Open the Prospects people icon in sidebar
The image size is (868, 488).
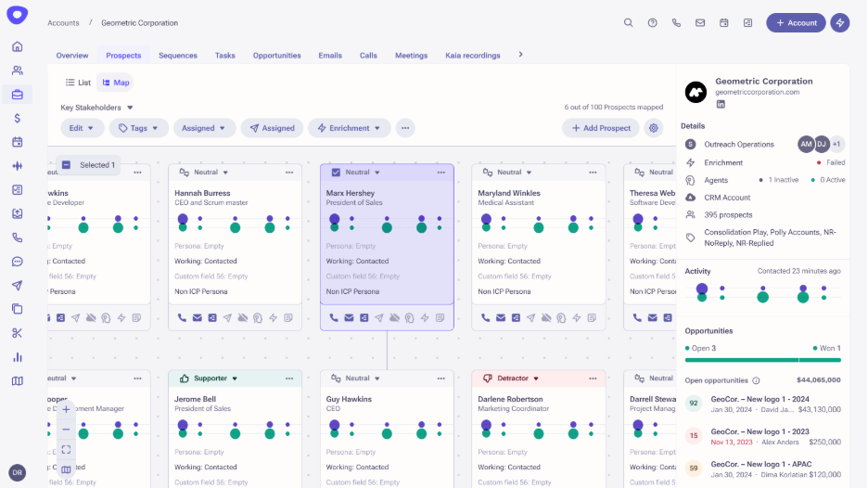(x=18, y=71)
